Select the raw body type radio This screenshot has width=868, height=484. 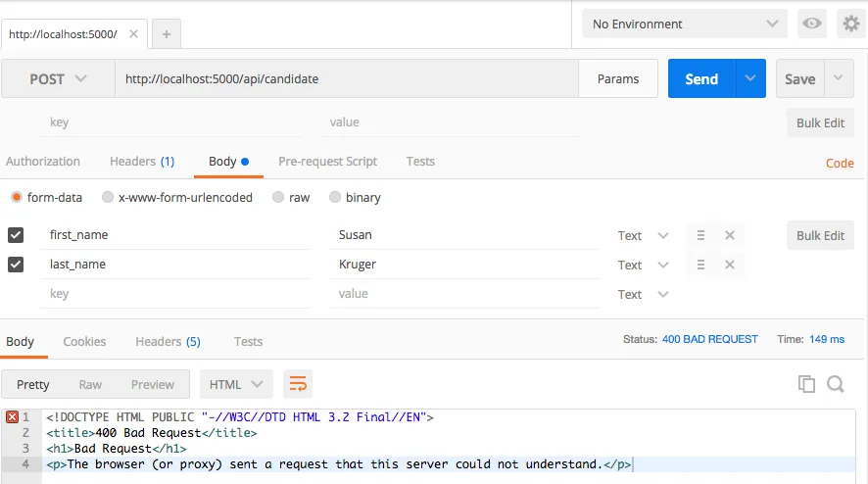278,197
